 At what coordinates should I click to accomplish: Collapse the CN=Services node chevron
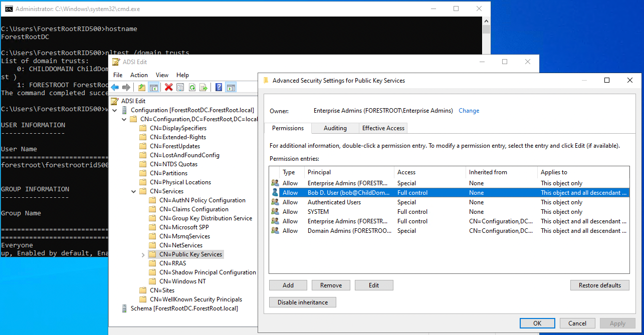click(x=134, y=191)
